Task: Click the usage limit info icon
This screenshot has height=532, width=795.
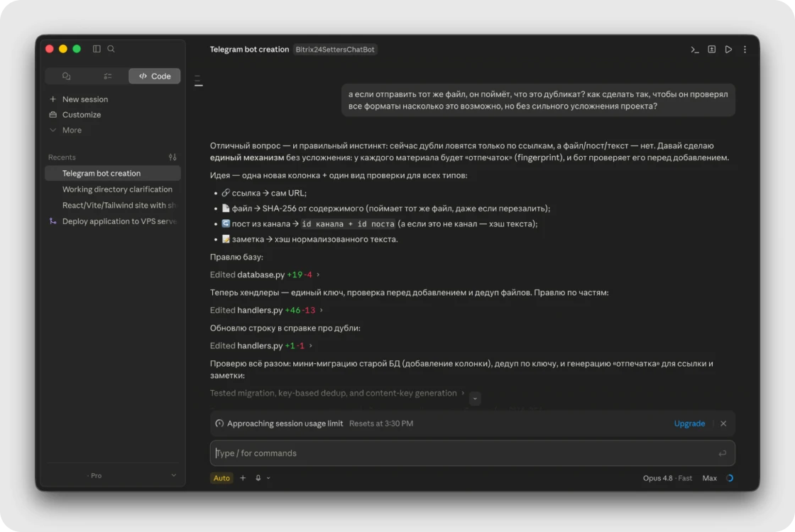Action: click(219, 423)
